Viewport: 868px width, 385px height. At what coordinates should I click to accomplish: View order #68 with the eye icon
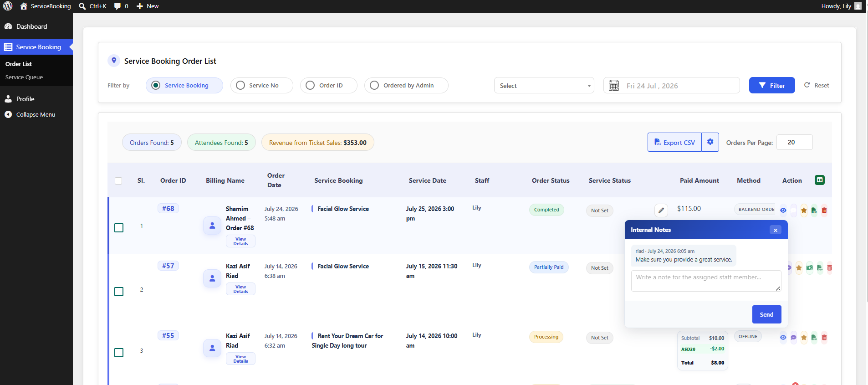783,210
